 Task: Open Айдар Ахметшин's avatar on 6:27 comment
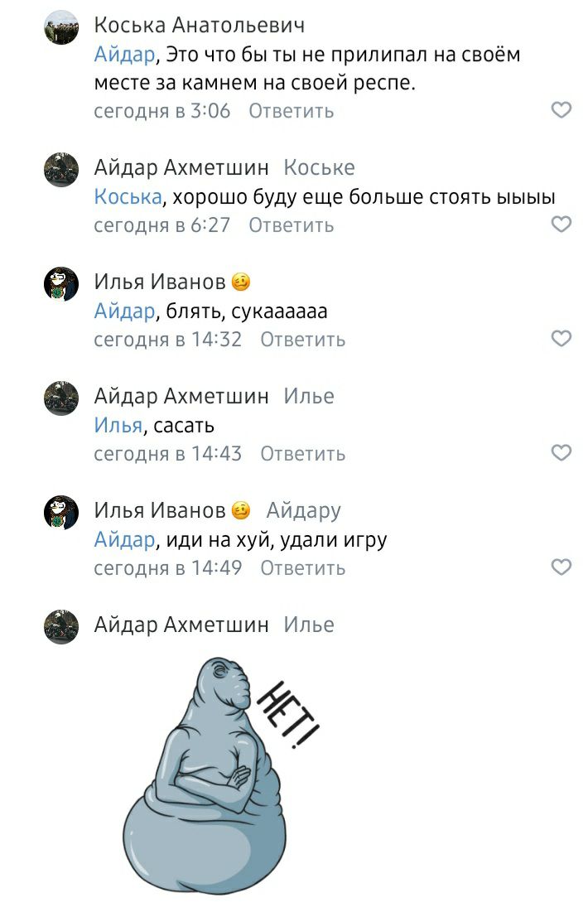tap(61, 170)
